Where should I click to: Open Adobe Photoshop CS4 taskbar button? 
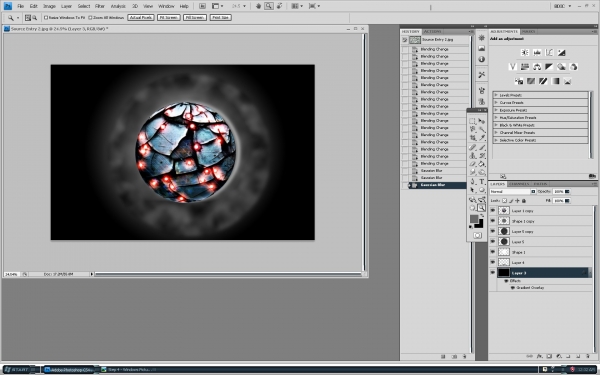[x=69, y=370]
